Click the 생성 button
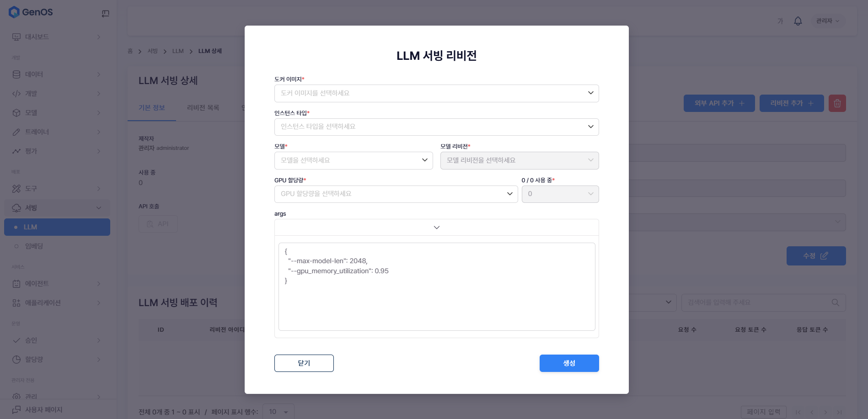The image size is (868, 419). tap(569, 363)
